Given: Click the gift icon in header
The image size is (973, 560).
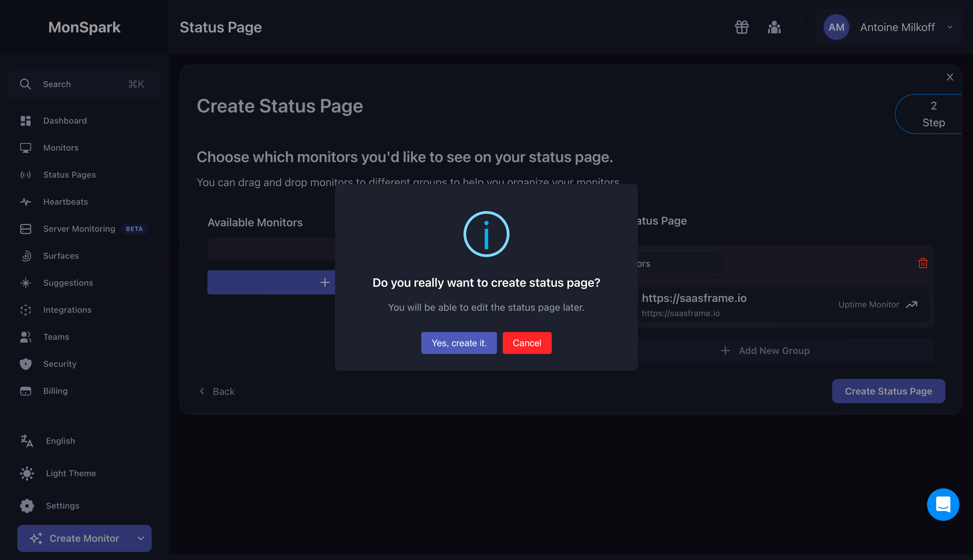Looking at the screenshot, I should pyautogui.click(x=741, y=27).
